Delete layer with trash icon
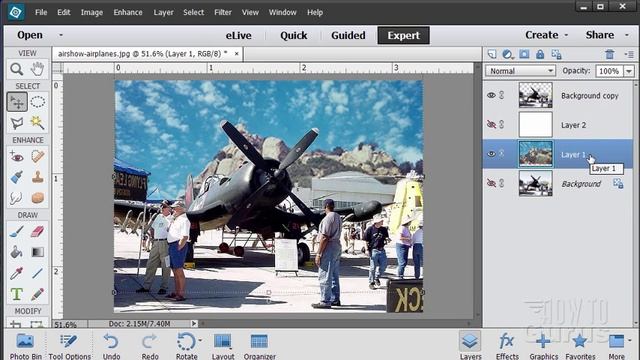 click(609, 54)
